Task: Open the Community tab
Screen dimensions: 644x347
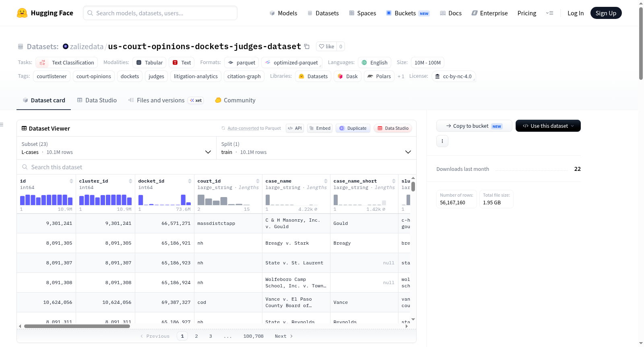Action: click(x=235, y=100)
